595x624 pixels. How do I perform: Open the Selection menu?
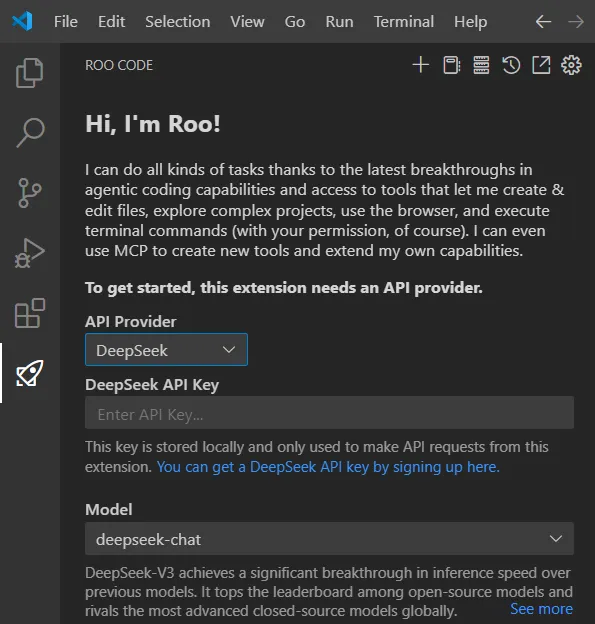pos(178,21)
